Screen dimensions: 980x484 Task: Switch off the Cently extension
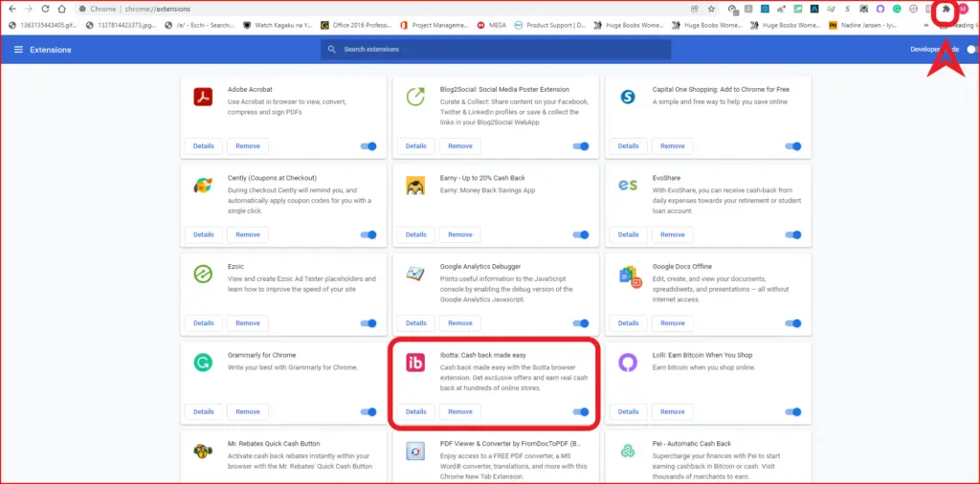368,234
